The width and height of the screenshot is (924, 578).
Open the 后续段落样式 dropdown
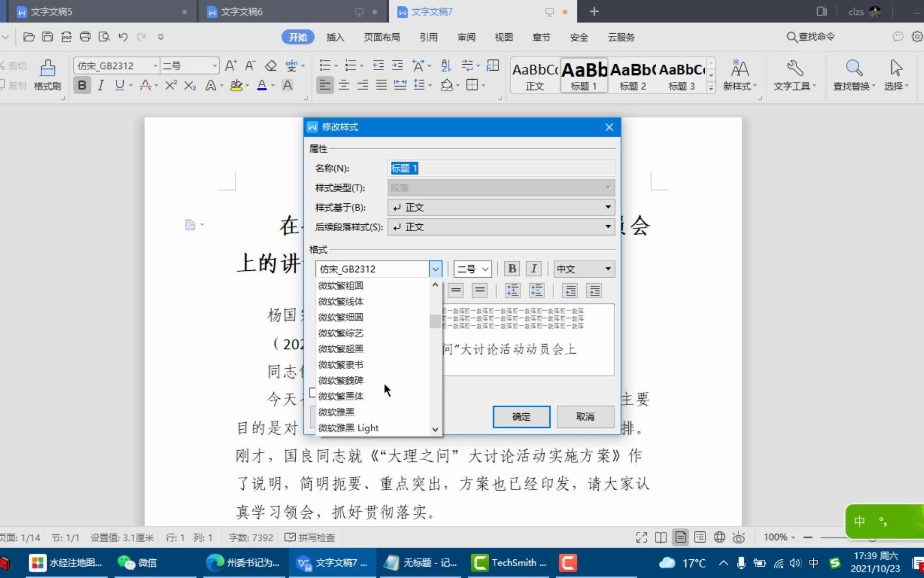(501, 227)
